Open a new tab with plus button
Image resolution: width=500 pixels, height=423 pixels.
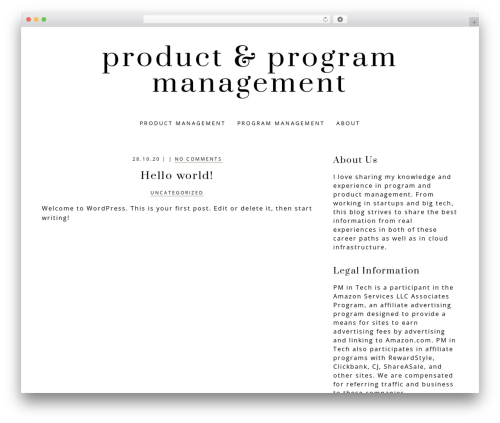(x=474, y=22)
